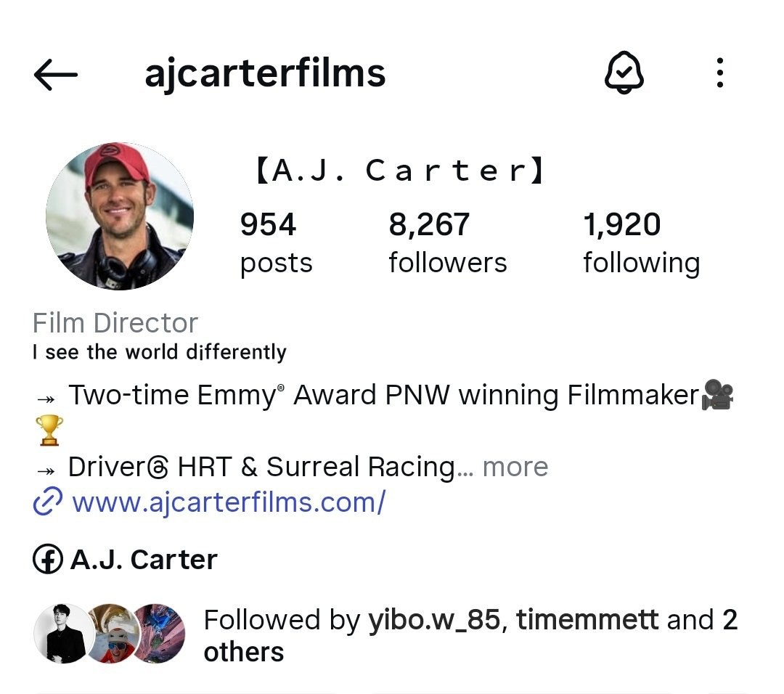Open timemmett from the followed-by line
This screenshot has height=694, width=784.
(587, 620)
